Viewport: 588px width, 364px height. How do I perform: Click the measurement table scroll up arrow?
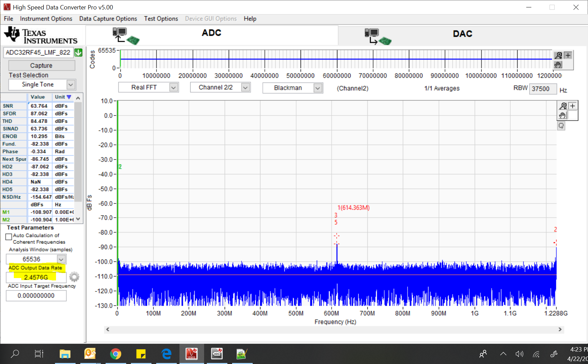pyautogui.click(x=78, y=98)
